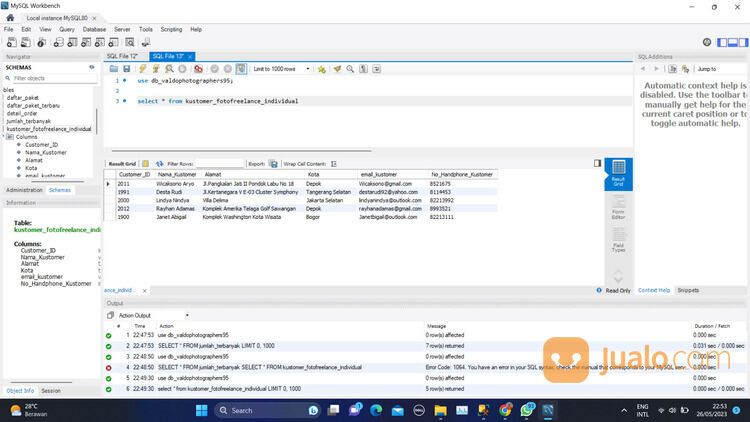
Task: Open the Snippets tab
Action: pos(688,290)
